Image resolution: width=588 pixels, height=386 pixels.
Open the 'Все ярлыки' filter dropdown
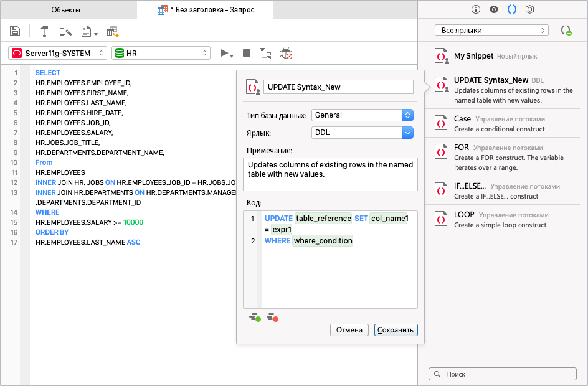(x=491, y=31)
